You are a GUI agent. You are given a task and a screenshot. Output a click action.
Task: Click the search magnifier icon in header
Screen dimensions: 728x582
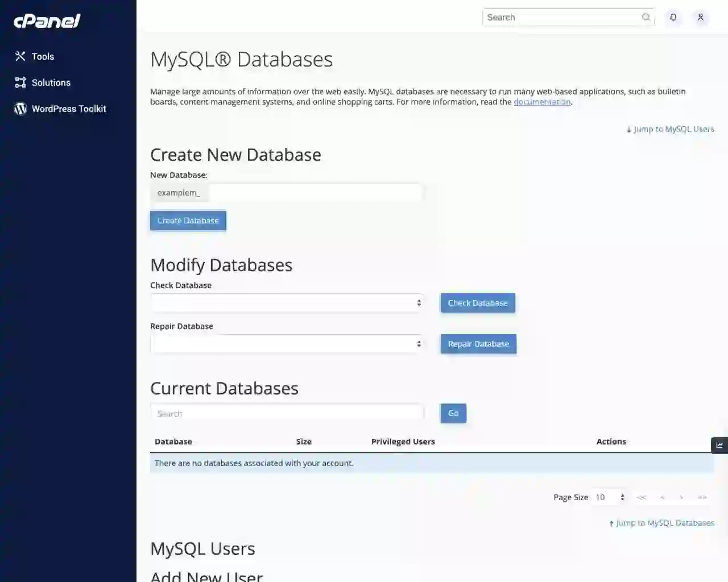click(x=646, y=17)
